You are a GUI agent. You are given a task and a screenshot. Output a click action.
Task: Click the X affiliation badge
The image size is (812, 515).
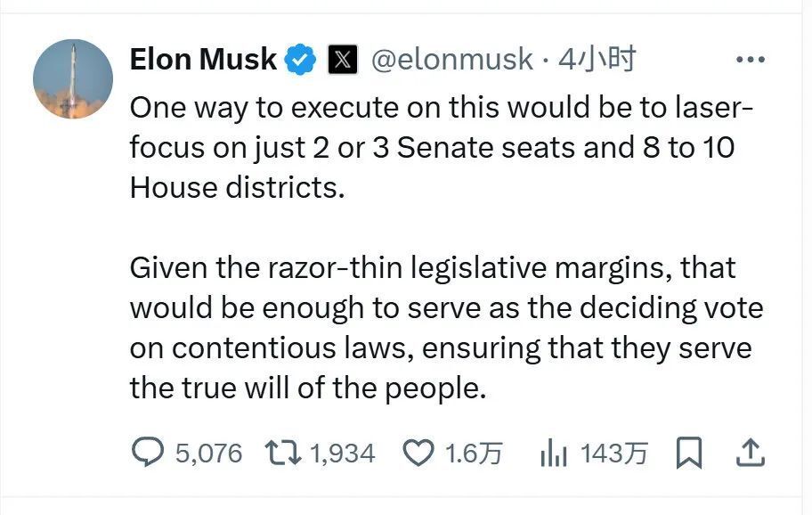tap(343, 61)
